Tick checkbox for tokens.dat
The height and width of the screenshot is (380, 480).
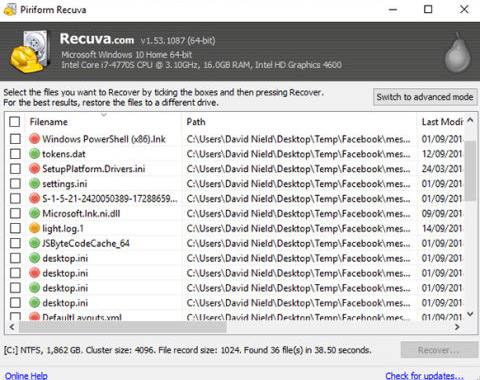point(15,154)
